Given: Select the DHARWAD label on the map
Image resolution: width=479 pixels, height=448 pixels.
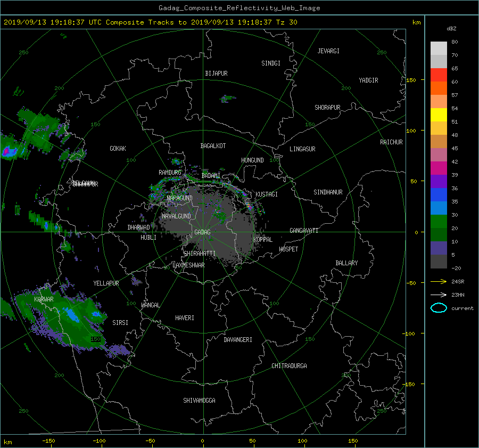Looking at the screenshot, I should click(x=138, y=227).
